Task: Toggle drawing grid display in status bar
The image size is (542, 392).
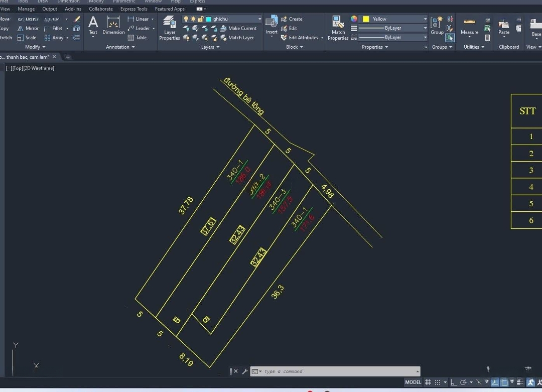Action: [x=428, y=382]
